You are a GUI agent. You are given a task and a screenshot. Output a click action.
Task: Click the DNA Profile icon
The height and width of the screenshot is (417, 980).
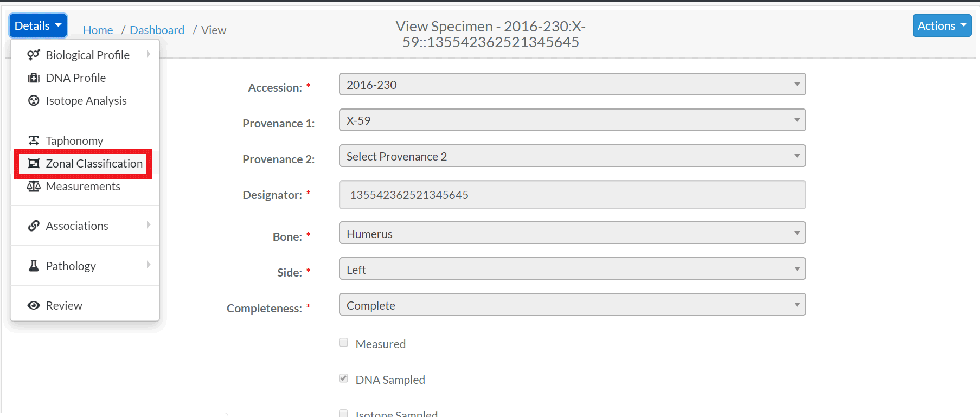34,78
